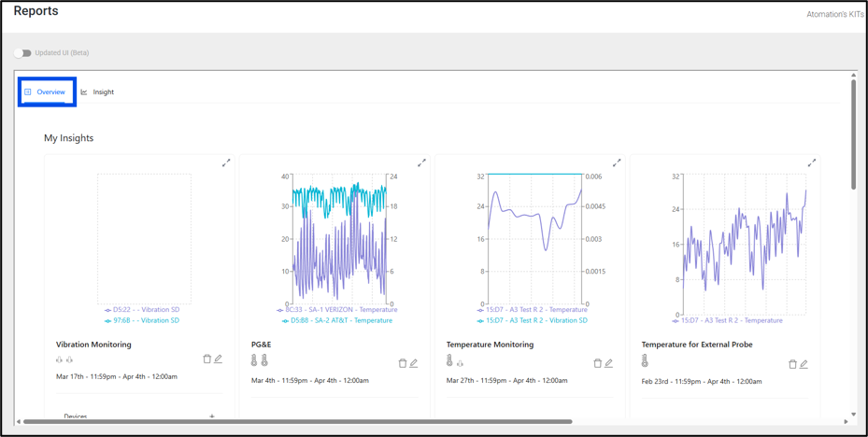Click Mar 27th date range text

pos(507,381)
